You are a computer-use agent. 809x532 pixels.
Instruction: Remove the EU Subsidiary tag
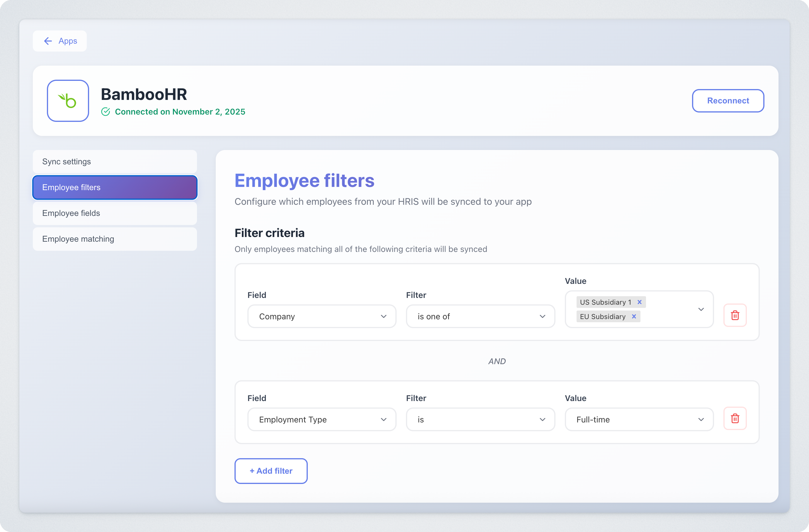(x=634, y=316)
